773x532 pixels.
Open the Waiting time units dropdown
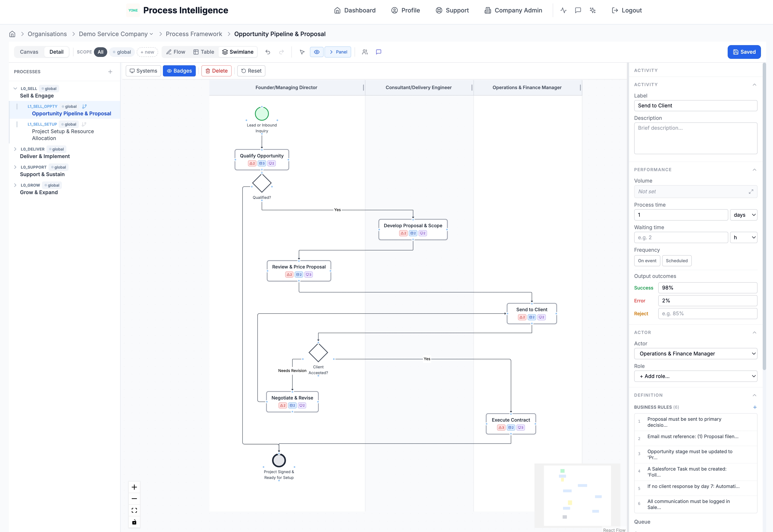tap(744, 237)
